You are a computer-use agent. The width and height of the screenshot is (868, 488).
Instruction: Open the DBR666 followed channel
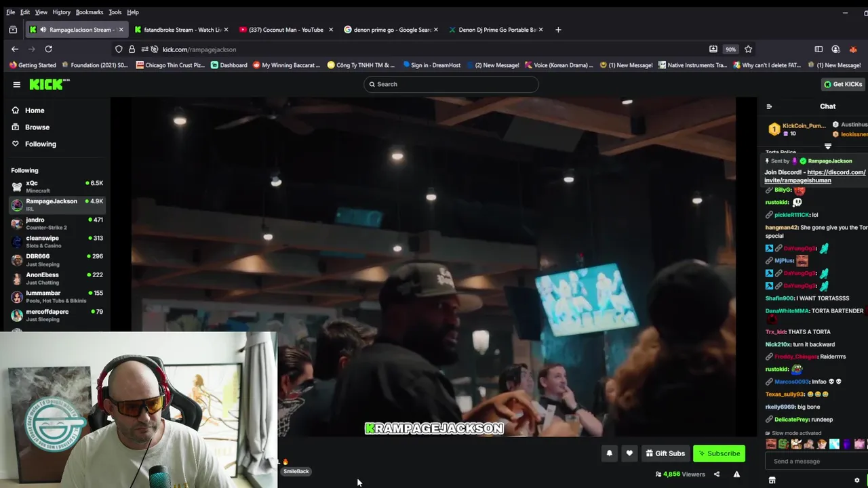[57, 260]
